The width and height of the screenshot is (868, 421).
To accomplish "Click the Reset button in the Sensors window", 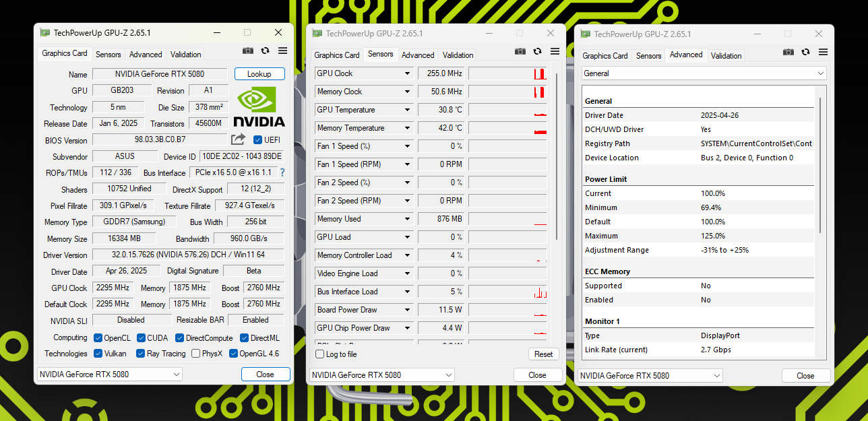I will 544,354.
